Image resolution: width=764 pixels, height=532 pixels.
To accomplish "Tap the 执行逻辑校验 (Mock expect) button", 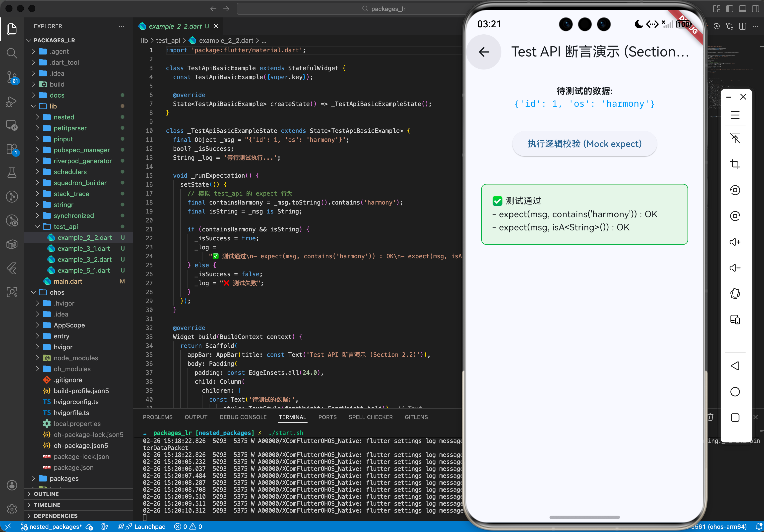I will point(584,144).
